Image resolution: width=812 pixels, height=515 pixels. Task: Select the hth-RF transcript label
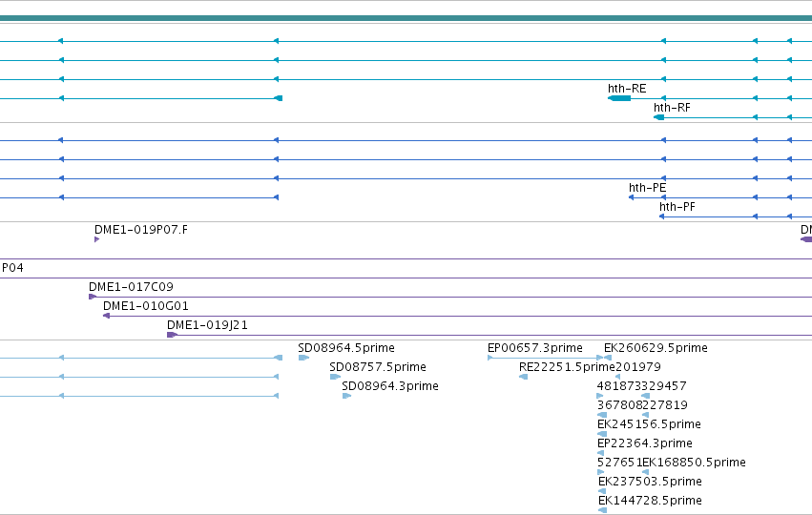[x=672, y=108]
